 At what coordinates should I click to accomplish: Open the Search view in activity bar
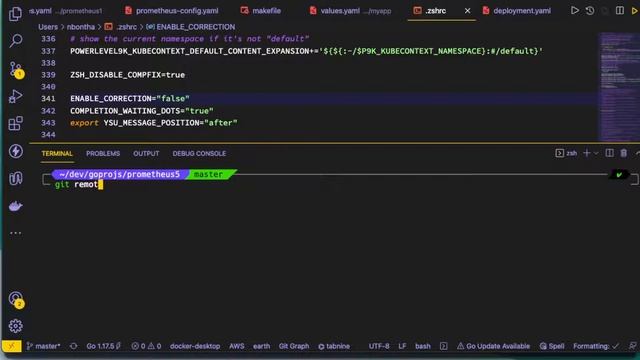16,40
